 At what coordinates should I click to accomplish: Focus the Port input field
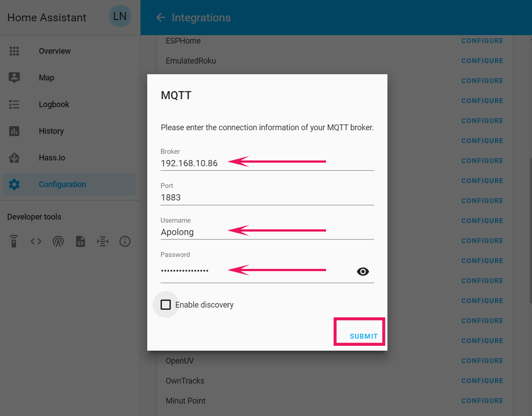(267, 197)
